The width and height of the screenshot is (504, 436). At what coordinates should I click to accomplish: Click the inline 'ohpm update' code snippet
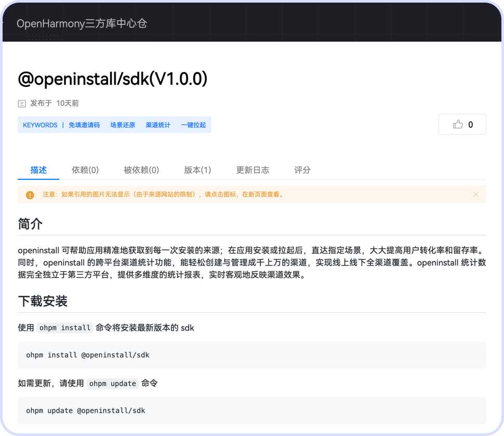click(x=113, y=384)
